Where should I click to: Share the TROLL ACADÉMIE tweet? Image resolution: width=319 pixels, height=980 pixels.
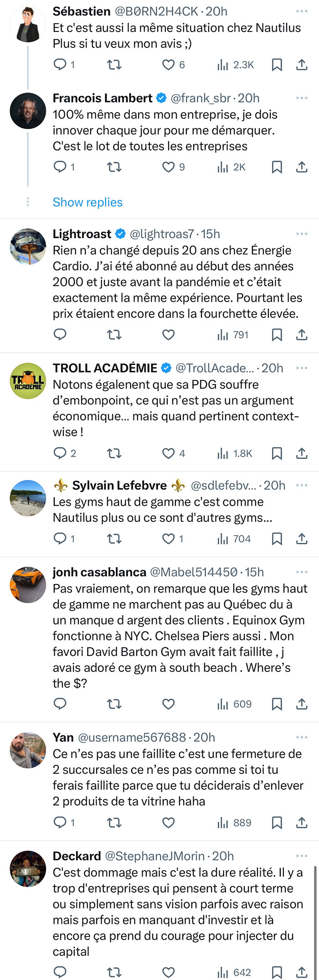pos(302,453)
